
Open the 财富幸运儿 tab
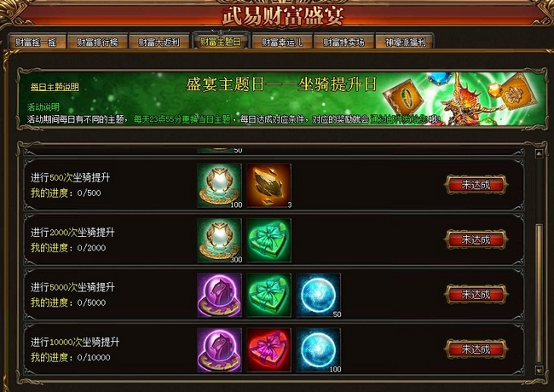tap(282, 42)
